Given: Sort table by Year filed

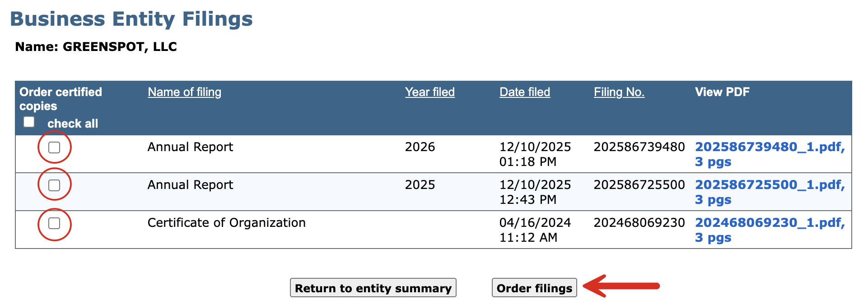Looking at the screenshot, I should point(429,92).
